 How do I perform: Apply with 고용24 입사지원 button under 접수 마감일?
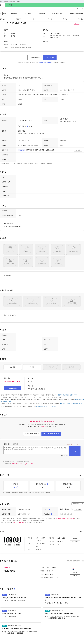(12, 388)
